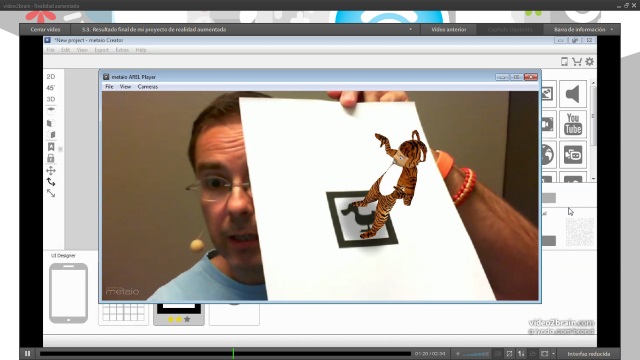
Task: Expand the bookmark tool dropdown arrow
Action: point(60,149)
